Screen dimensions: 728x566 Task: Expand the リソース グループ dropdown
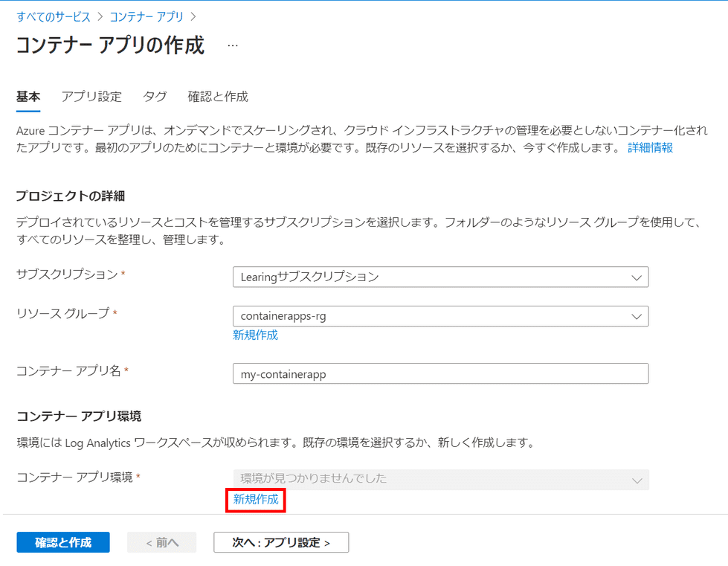[441, 316]
